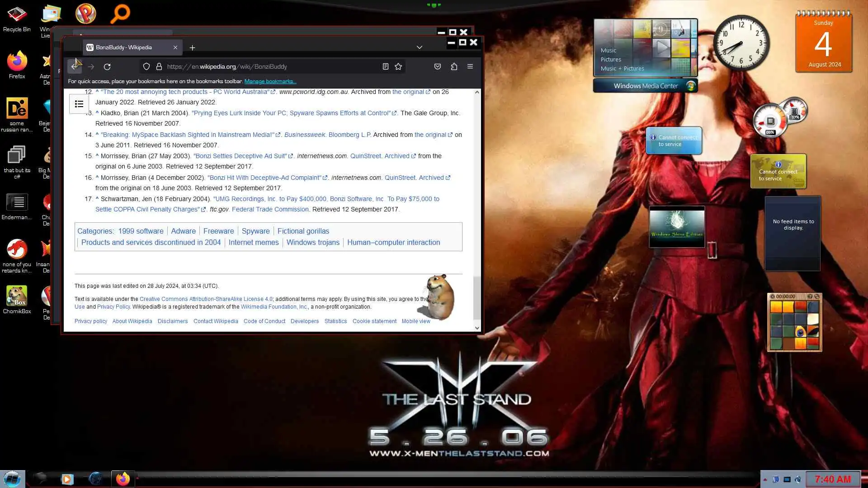Image resolution: width=868 pixels, height=488 pixels.
Task: Open the Firefox Extensions puzzle icon
Action: tap(454, 66)
